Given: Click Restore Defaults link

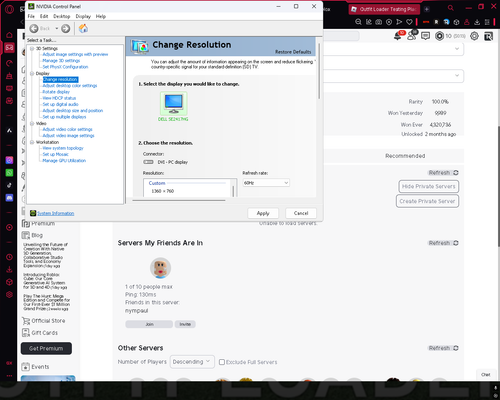Looking at the screenshot, I should 293,52.
